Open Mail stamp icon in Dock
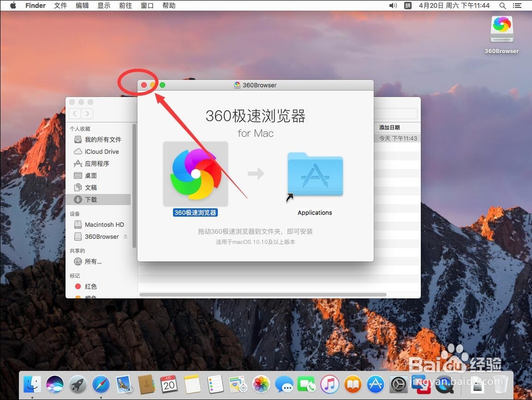The image size is (532, 400). click(x=124, y=385)
